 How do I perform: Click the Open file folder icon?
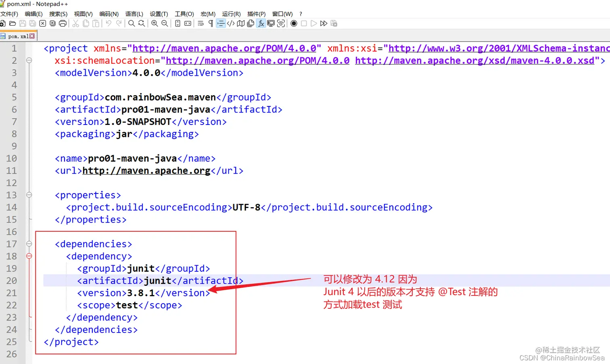tap(13, 23)
